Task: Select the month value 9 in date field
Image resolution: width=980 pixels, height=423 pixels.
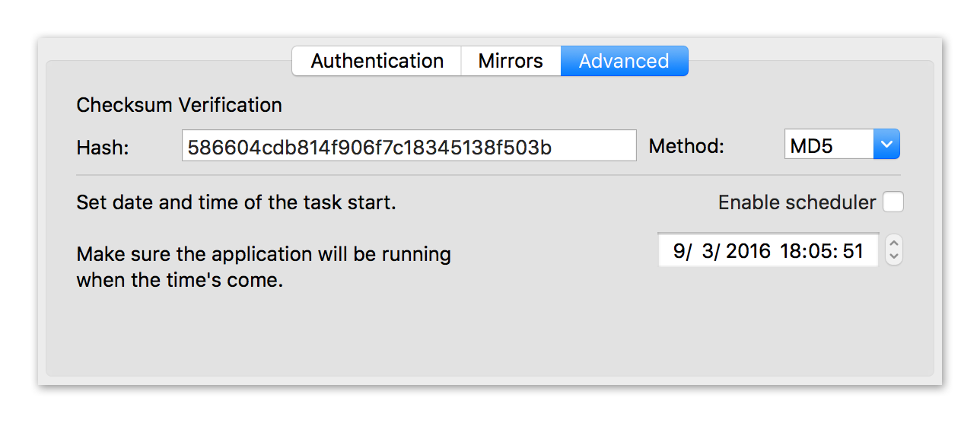Action: tap(678, 251)
